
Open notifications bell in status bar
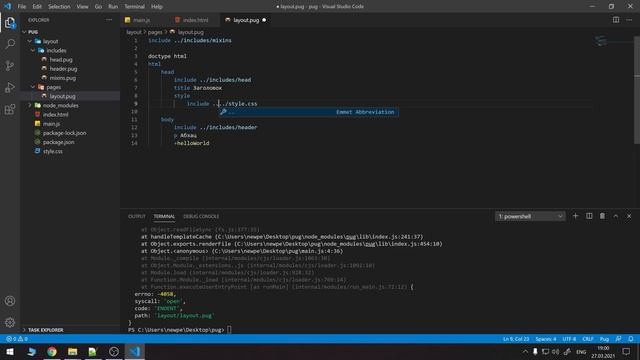pyautogui.click(x=631, y=339)
